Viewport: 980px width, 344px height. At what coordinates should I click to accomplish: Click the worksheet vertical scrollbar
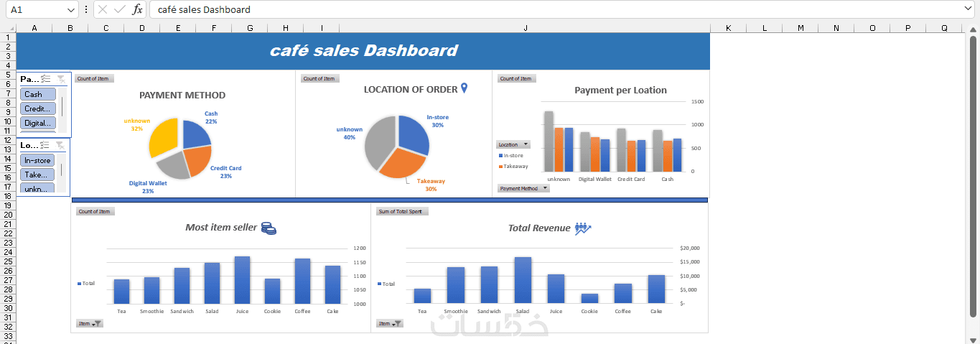(974, 176)
